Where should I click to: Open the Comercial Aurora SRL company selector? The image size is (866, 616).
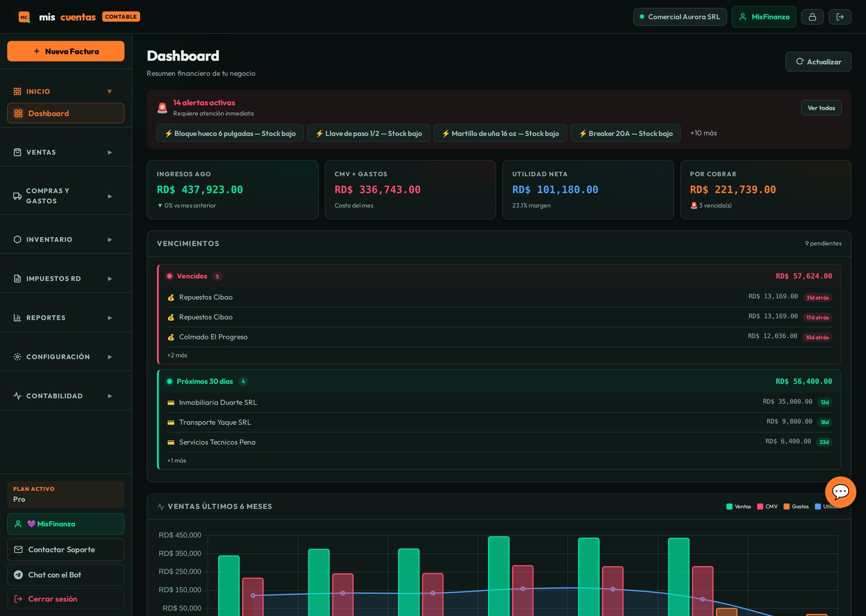[680, 17]
